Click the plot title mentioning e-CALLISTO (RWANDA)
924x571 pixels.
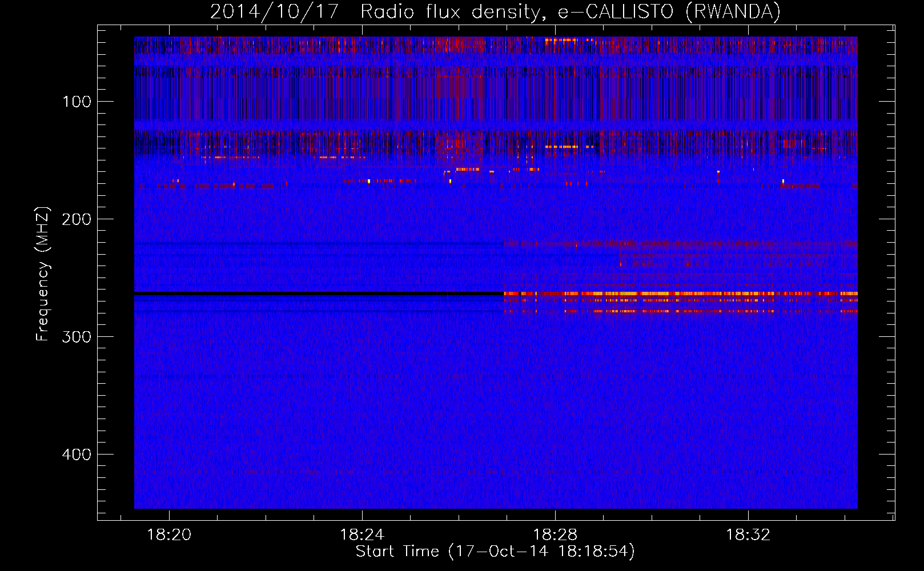point(495,11)
